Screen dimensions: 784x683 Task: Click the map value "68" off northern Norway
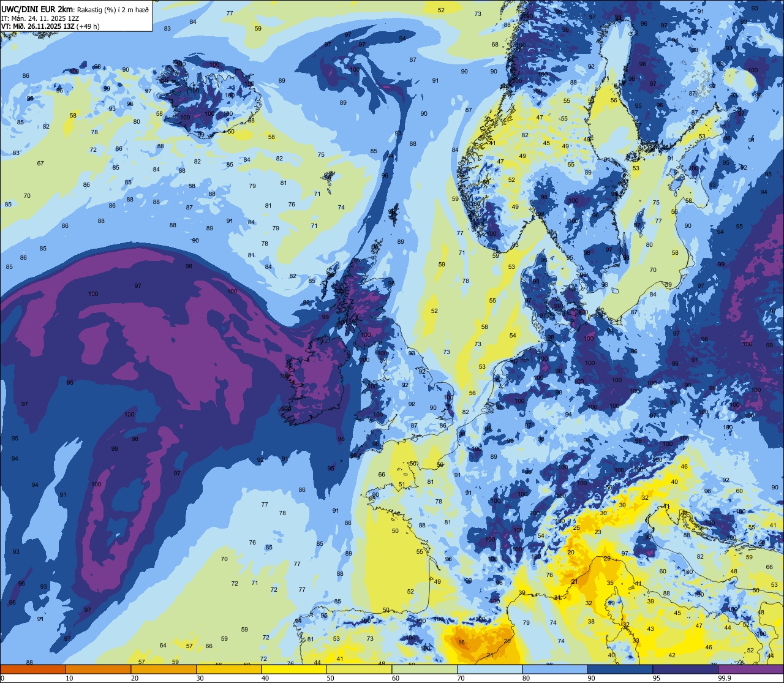(x=495, y=44)
